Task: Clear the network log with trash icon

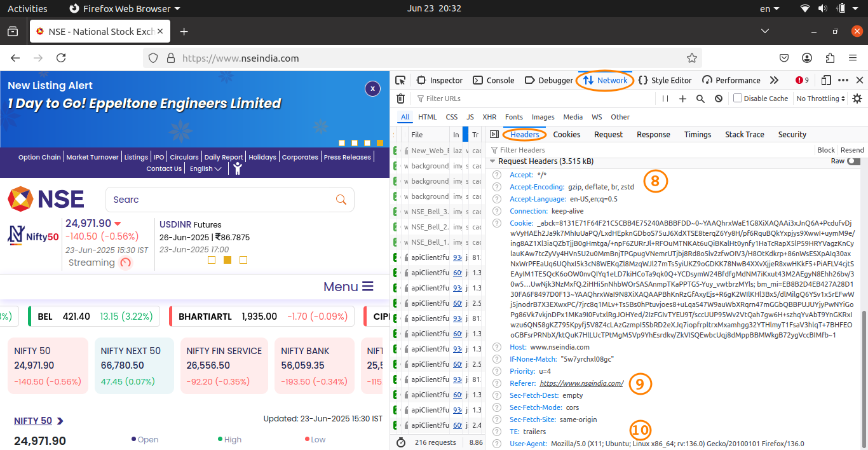Action: coord(400,99)
